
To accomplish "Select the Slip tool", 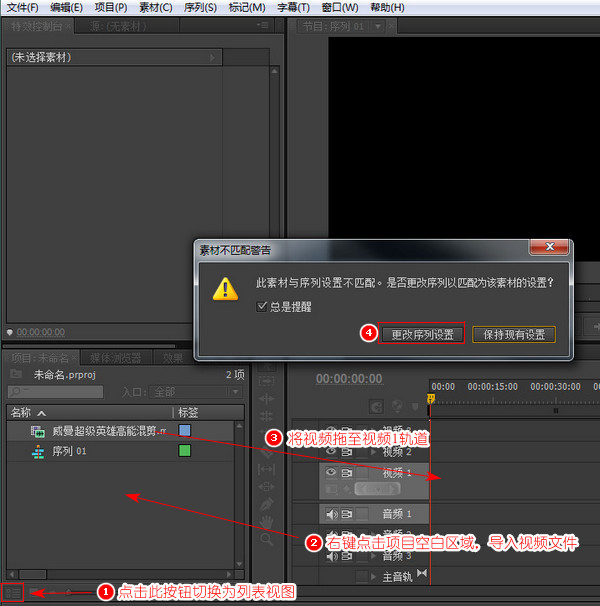I will (x=266, y=469).
